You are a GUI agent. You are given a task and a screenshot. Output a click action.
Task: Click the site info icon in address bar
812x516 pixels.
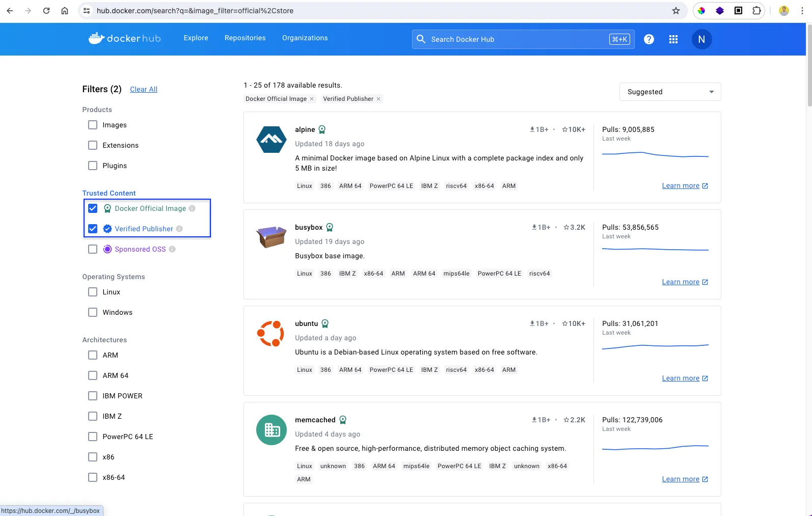pyautogui.click(x=87, y=11)
